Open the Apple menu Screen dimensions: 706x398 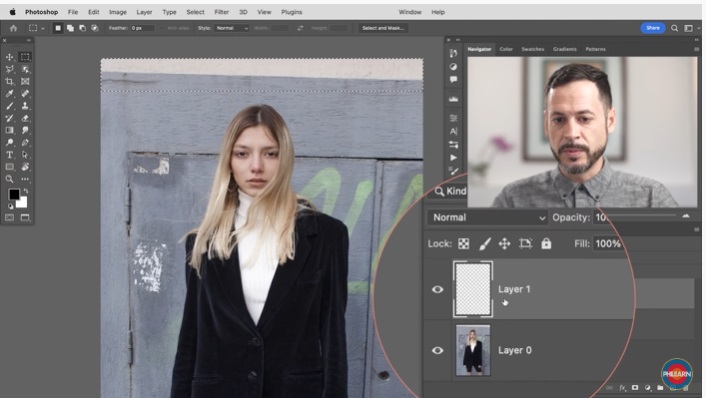point(13,12)
